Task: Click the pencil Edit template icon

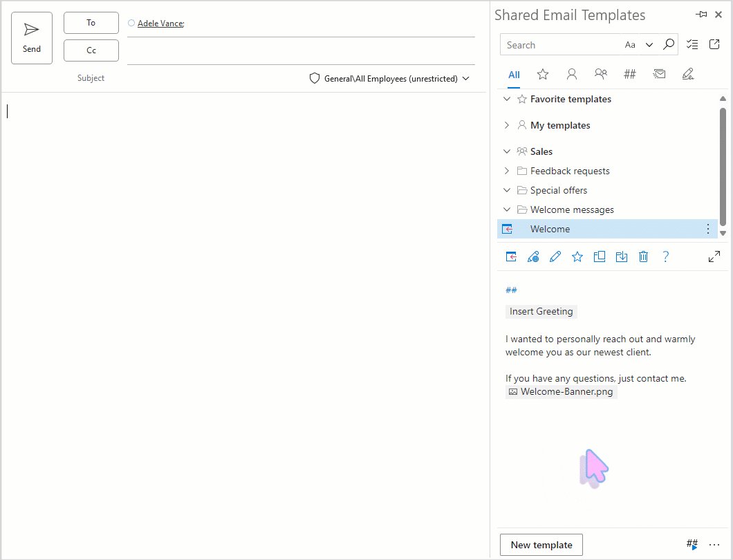Action: pos(555,256)
